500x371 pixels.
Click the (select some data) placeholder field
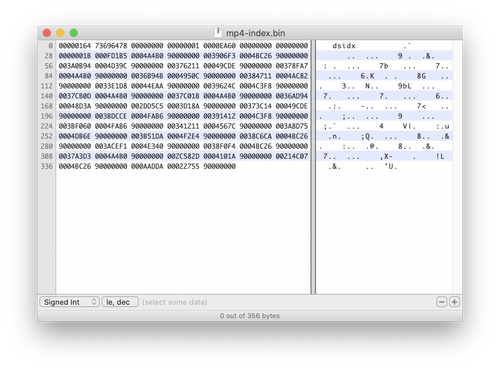(175, 302)
